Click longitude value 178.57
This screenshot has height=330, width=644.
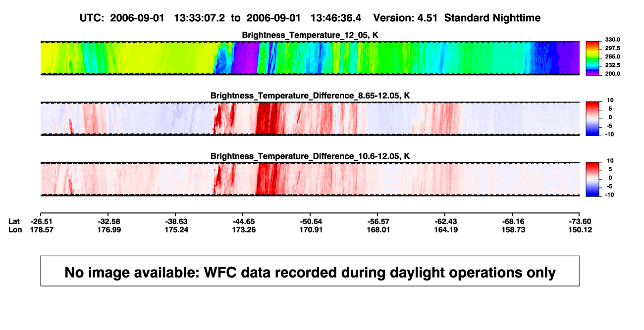41,230
